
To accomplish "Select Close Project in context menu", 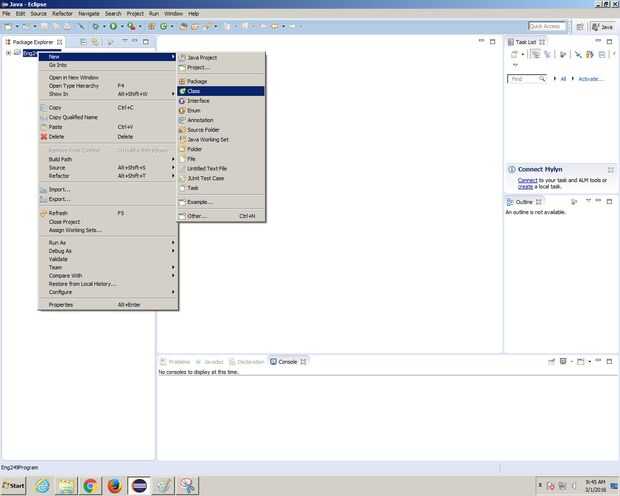I will point(108,222).
